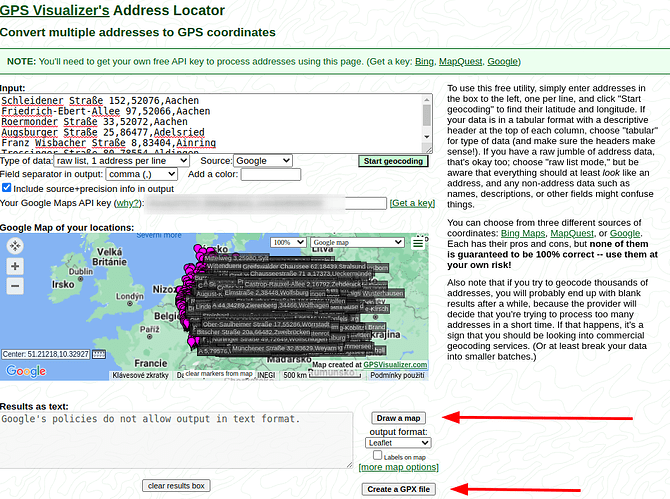This screenshot has width=670, height=499.
Task: Open the Bing Maps link in instructions
Action: click(x=523, y=233)
